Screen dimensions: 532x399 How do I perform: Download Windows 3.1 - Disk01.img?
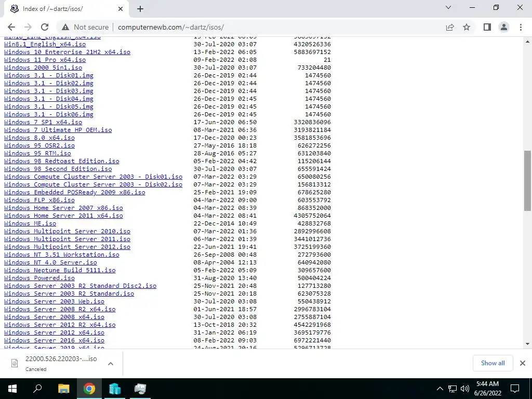48,75
